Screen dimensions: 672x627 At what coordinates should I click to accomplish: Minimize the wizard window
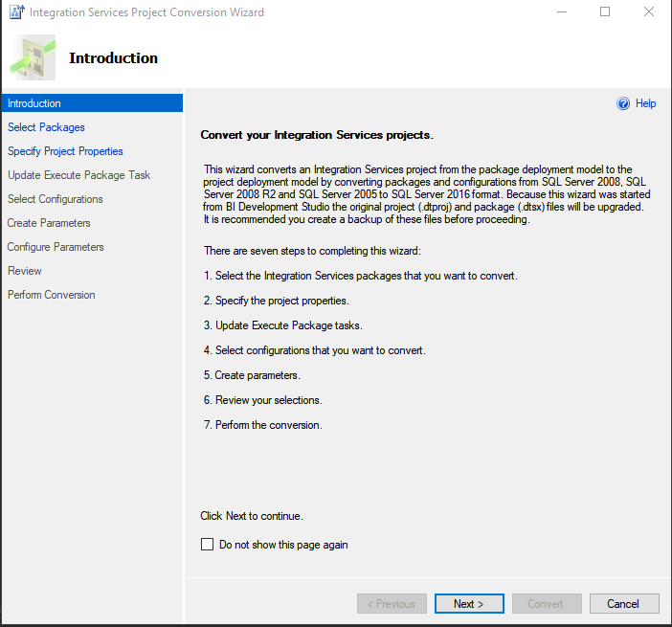(x=562, y=12)
